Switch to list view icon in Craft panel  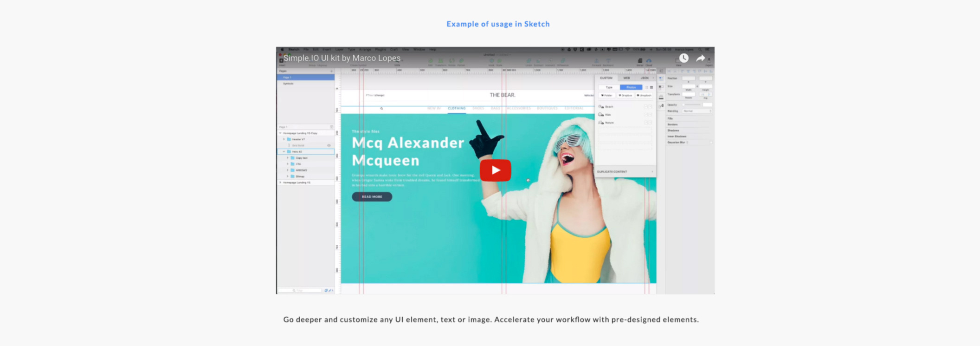click(x=651, y=87)
